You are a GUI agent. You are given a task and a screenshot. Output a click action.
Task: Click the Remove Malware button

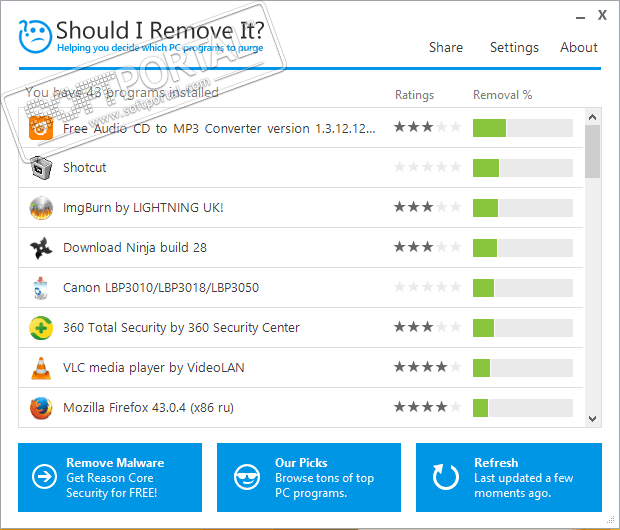pos(110,477)
